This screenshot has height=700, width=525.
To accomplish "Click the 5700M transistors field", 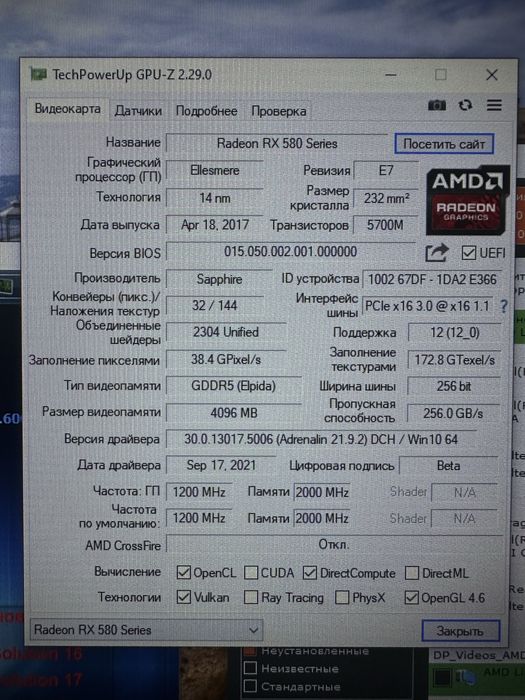I will [x=386, y=225].
